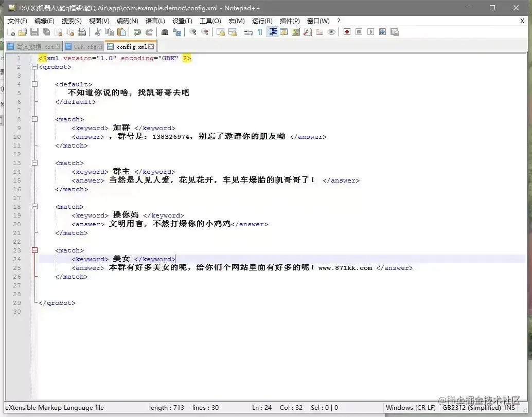Click the Playback macro icon
Screen dimensions: 532x417
(370, 32)
